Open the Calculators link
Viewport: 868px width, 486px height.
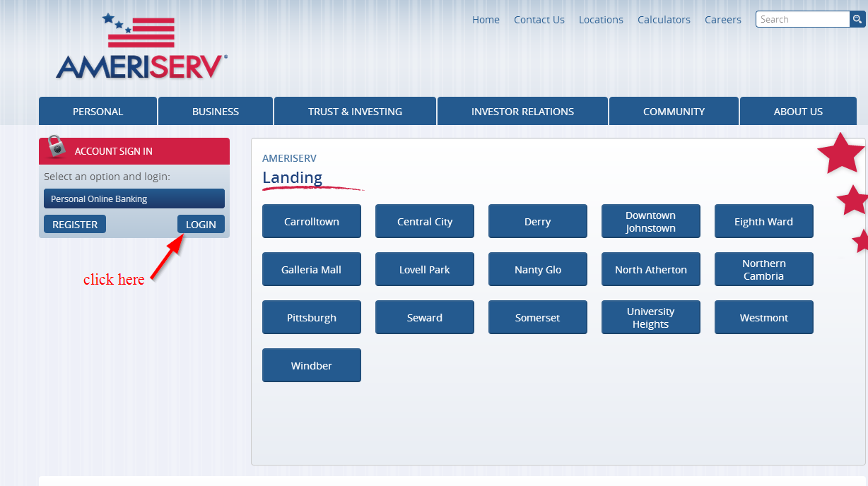[664, 20]
